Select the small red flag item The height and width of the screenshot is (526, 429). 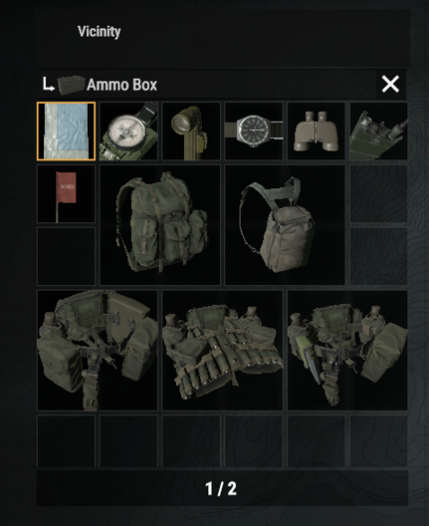pyautogui.click(x=66, y=194)
